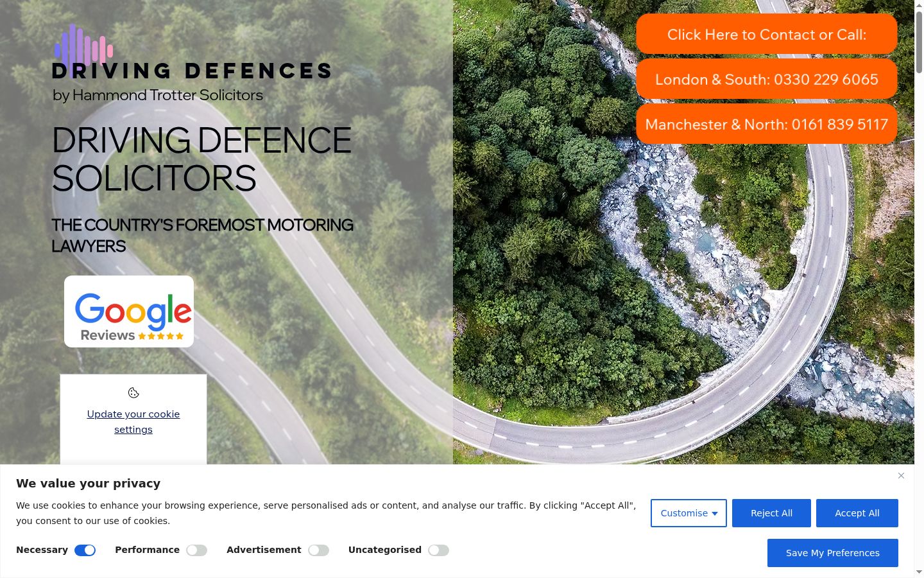
Task: Save My Preferences for cookies
Action: 833,553
